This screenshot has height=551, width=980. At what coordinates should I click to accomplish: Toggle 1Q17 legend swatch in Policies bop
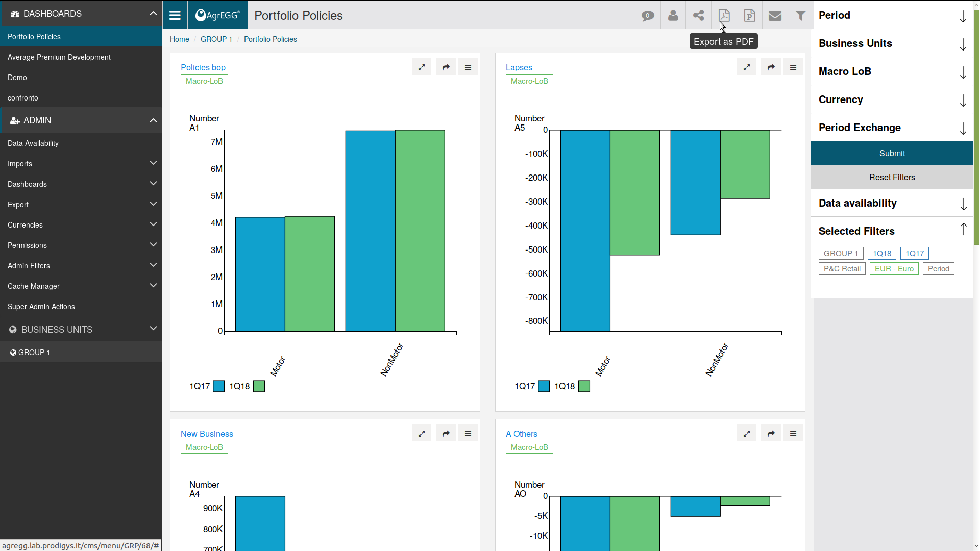[219, 386]
